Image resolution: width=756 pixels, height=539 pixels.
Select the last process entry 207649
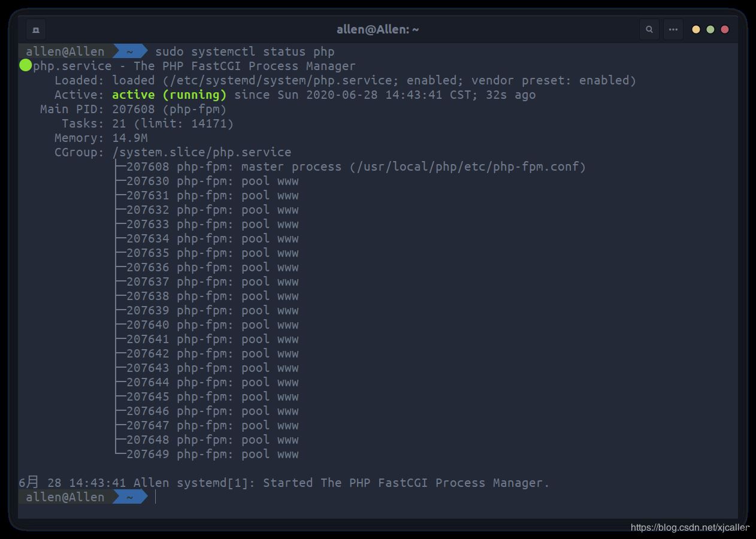[212, 454]
